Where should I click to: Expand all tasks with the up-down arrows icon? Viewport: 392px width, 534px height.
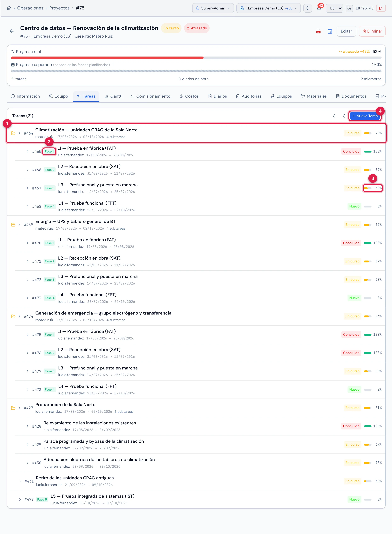[334, 116]
